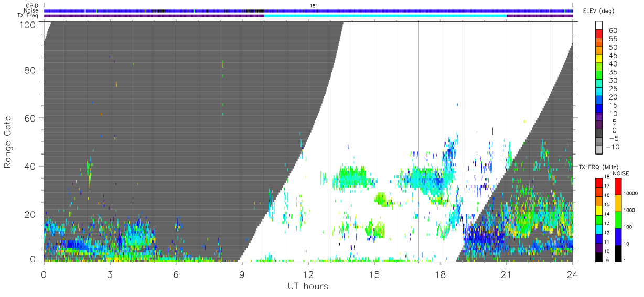Pick the green swatch on the NOISE colorbar
The height and width of the screenshot is (297, 644).
(x=618, y=220)
